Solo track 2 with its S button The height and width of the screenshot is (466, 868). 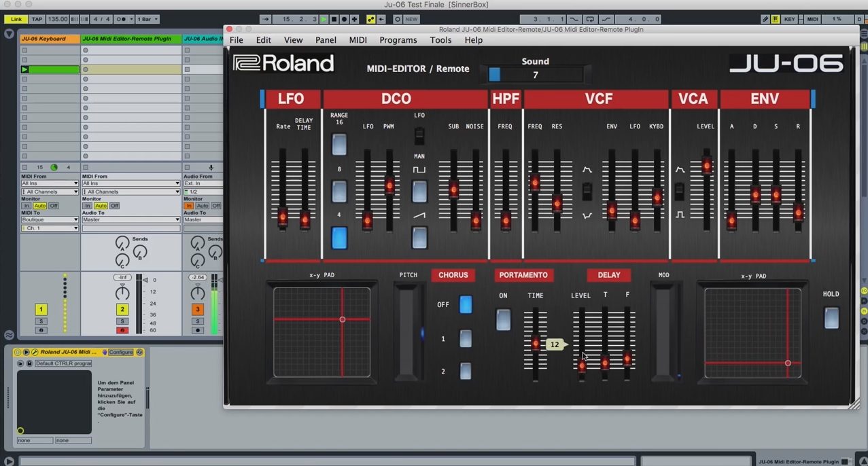tap(122, 321)
